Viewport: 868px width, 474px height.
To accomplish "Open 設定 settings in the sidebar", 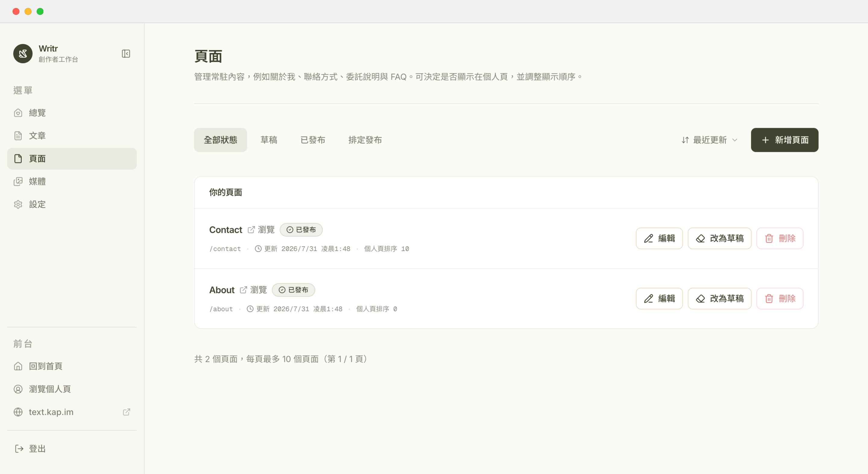I will [x=72, y=204].
